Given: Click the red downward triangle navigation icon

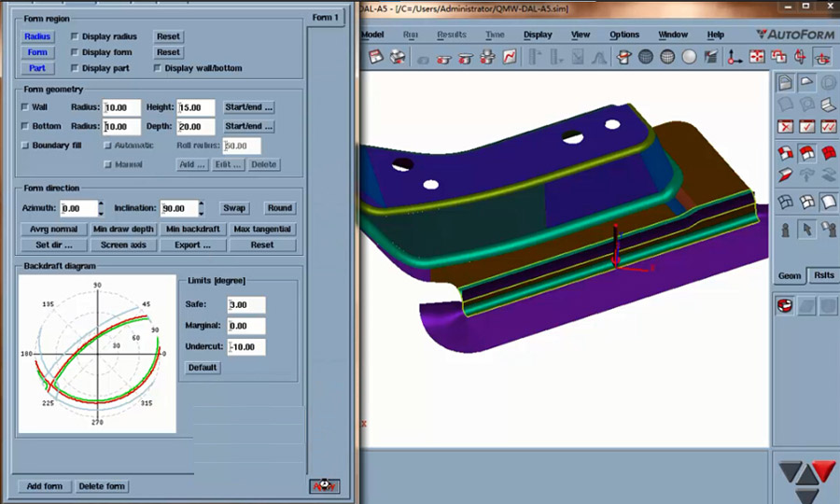Looking at the screenshot, I should point(823,471).
